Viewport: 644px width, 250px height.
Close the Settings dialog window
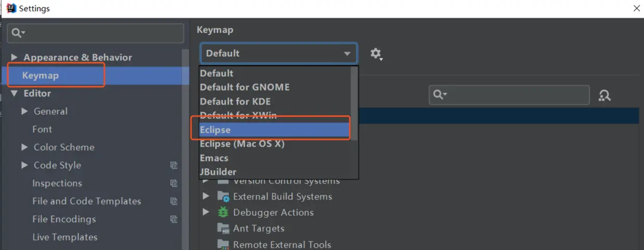click(636, 8)
